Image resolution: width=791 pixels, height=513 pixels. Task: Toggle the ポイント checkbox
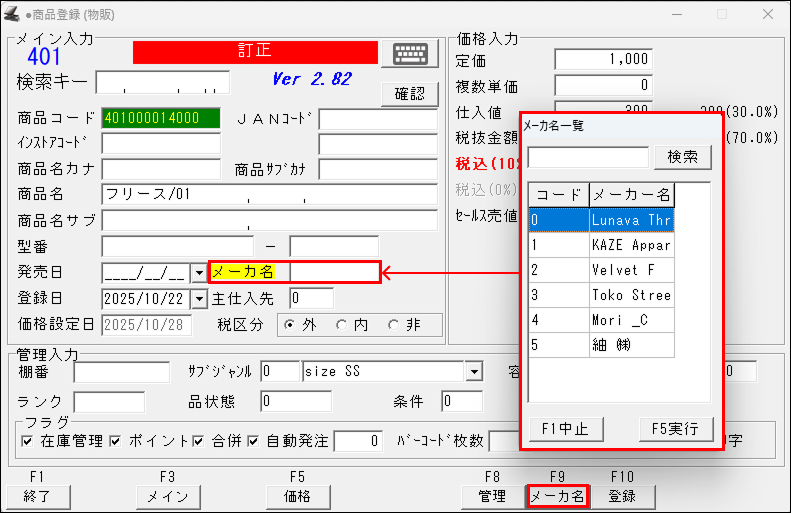coord(116,440)
